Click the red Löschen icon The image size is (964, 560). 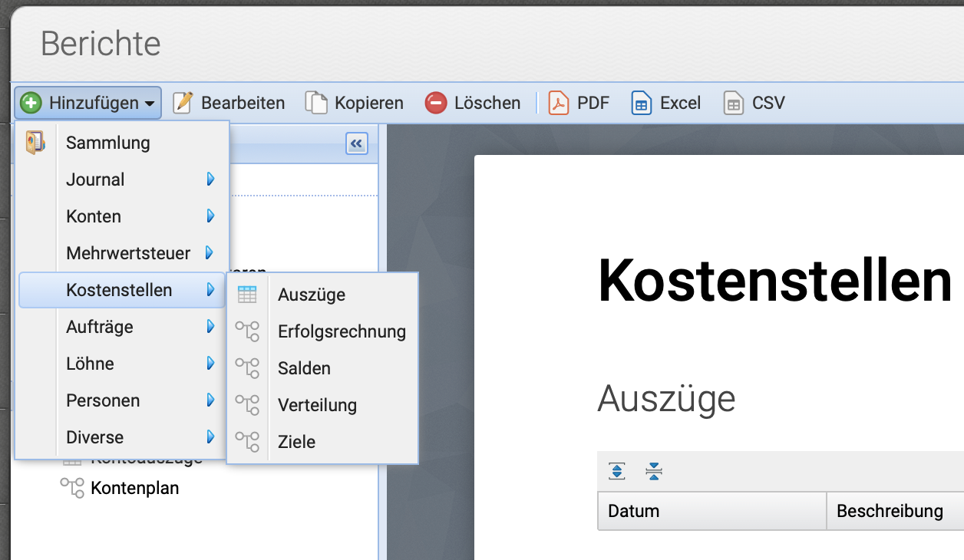click(x=436, y=103)
